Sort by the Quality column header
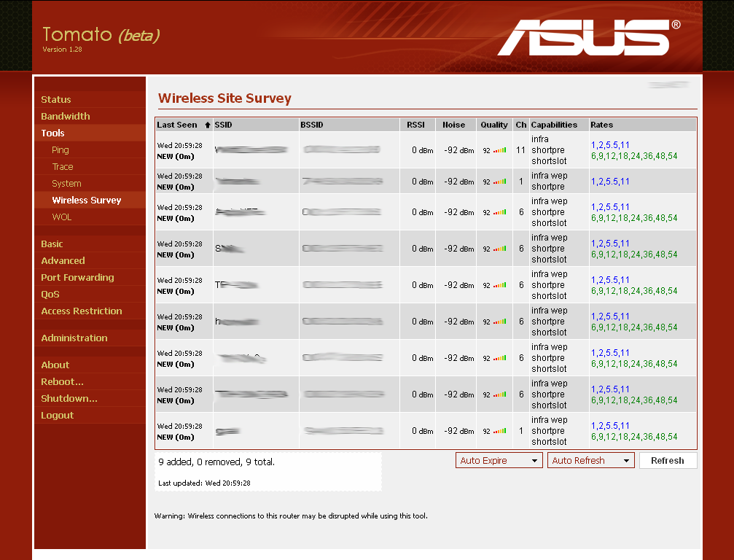The width and height of the screenshot is (734, 560). [x=494, y=125]
